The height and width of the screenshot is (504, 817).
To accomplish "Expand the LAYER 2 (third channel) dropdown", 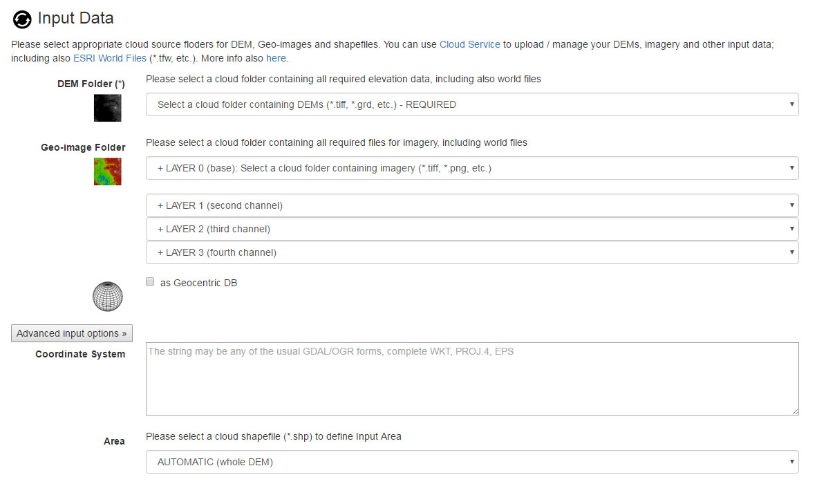I will [x=472, y=229].
